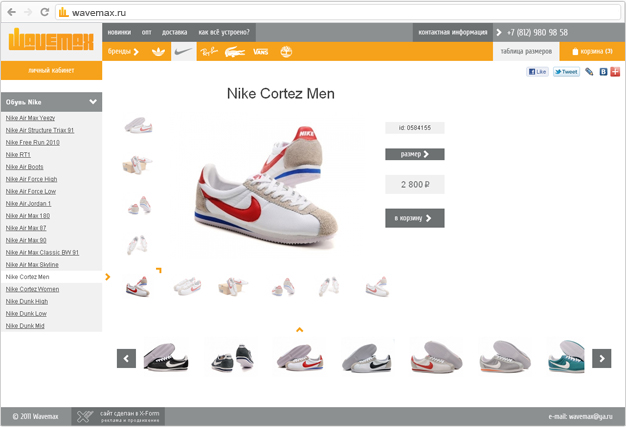Click phone number +7 (812) 980 98 58
The width and height of the screenshot is (626, 427).
[537, 32]
